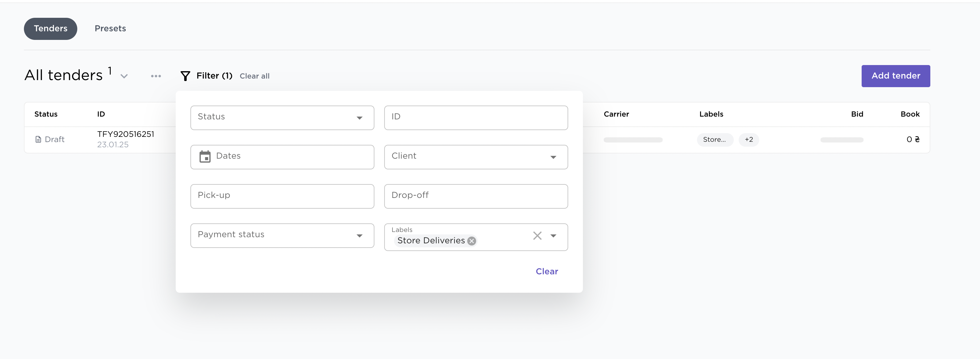Focus the ID filter input

pos(476,118)
